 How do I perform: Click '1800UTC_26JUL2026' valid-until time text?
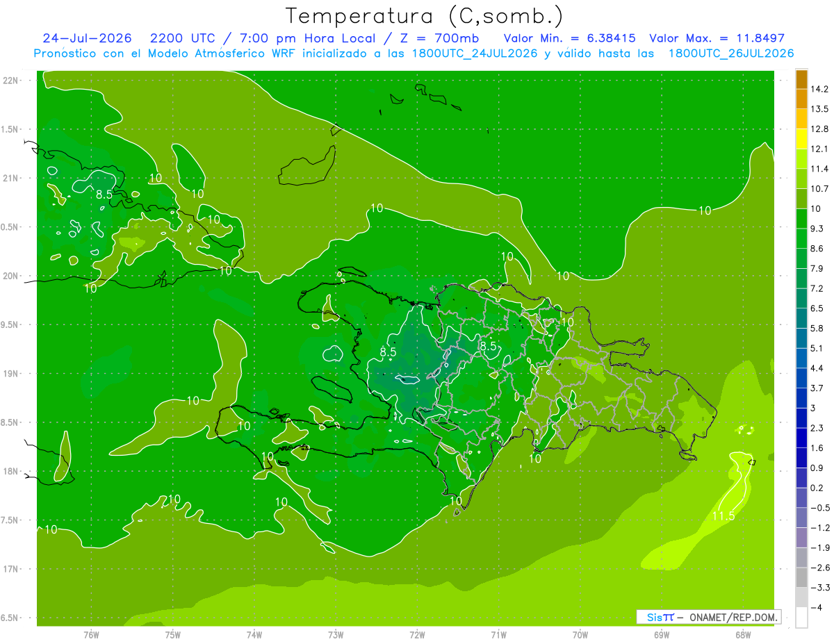tap(731, 53)
